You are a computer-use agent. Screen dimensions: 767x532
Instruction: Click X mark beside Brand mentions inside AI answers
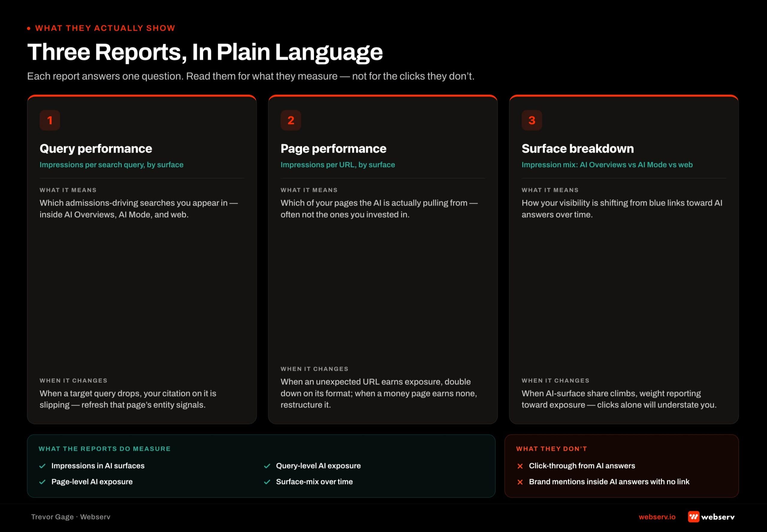(x=520, y=482)
